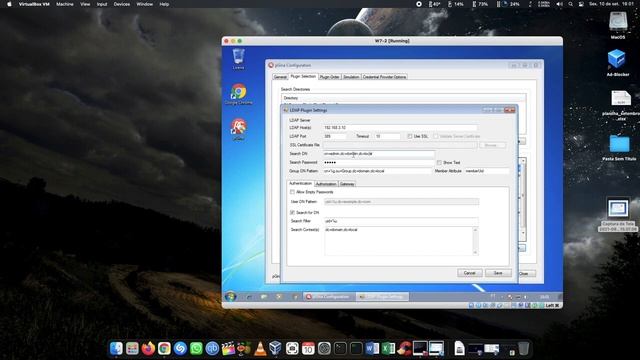Click the Search Filter field
The height and width of the screenshot is (360, 640).
(401, 221)
